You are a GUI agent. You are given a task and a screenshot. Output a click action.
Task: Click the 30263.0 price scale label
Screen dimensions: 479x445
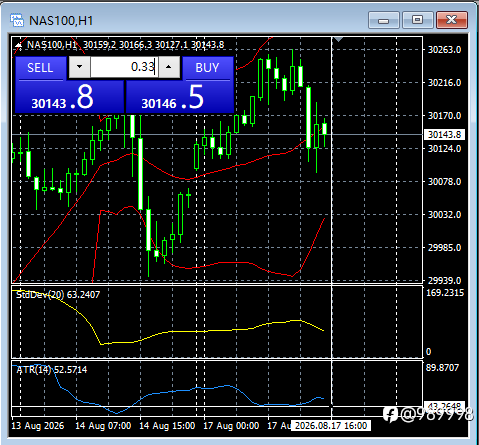click(x=444, y=50)
